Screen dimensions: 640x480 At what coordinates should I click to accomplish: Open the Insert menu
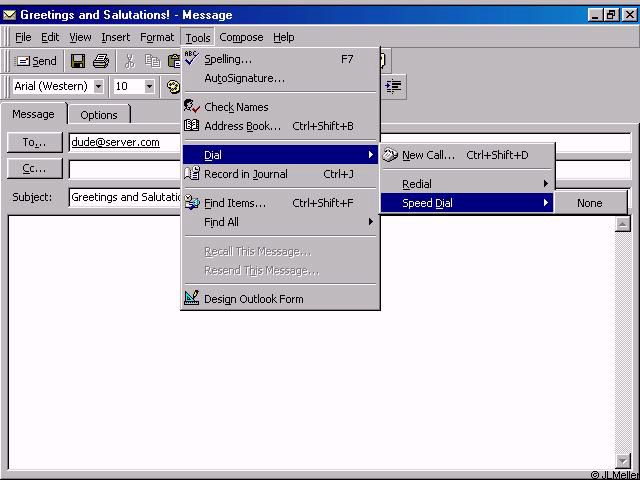(116, 38)
